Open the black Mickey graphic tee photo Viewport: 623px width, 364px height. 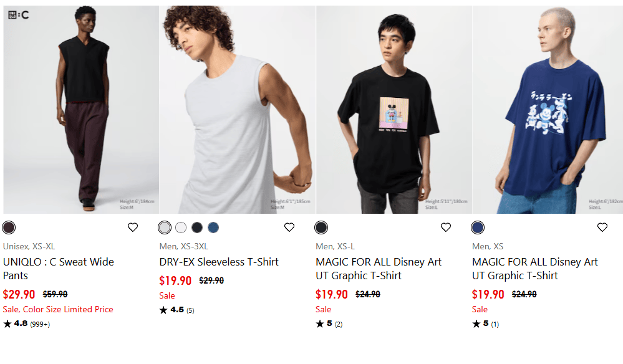click(x=394, y=110)
